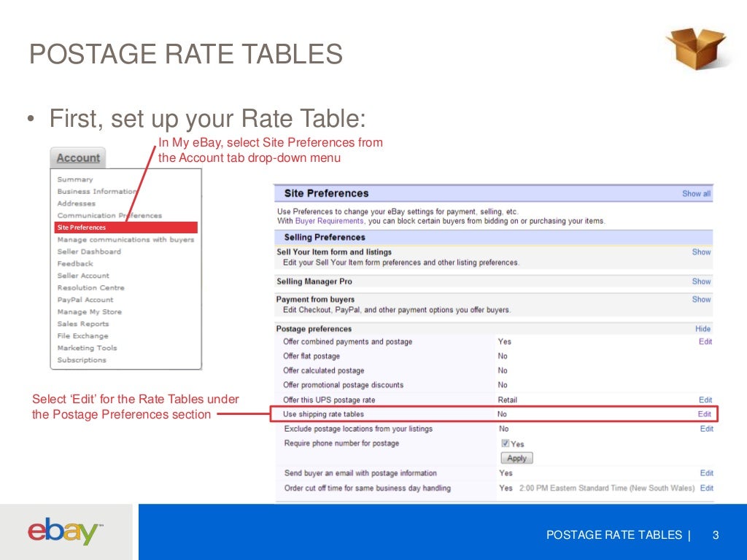This screenshot has width=747, height=560.
Task: Toggle Require phone number Yes checkbox
Action: pos(506,443)
